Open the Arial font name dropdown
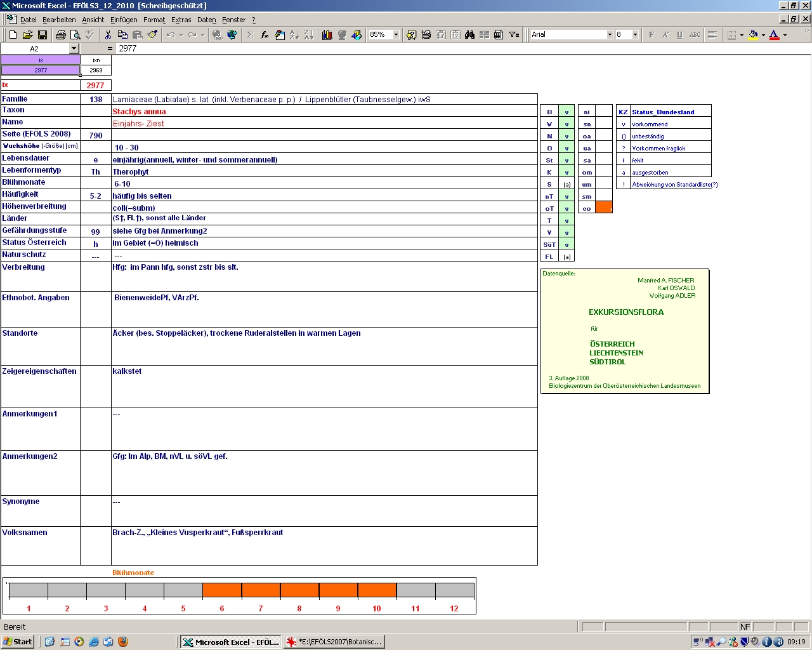This screenshot has width=812, height=650. click(610, 35)
